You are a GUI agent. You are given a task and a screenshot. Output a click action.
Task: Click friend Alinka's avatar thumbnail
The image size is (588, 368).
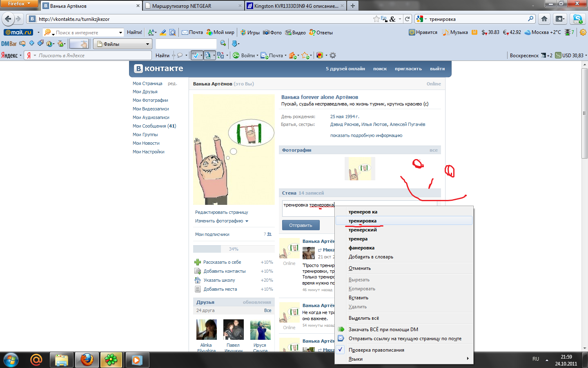click(x=207, y=330)
